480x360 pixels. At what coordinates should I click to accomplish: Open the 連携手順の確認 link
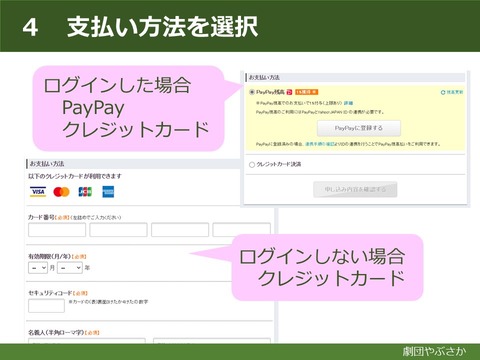click(320, 144)
